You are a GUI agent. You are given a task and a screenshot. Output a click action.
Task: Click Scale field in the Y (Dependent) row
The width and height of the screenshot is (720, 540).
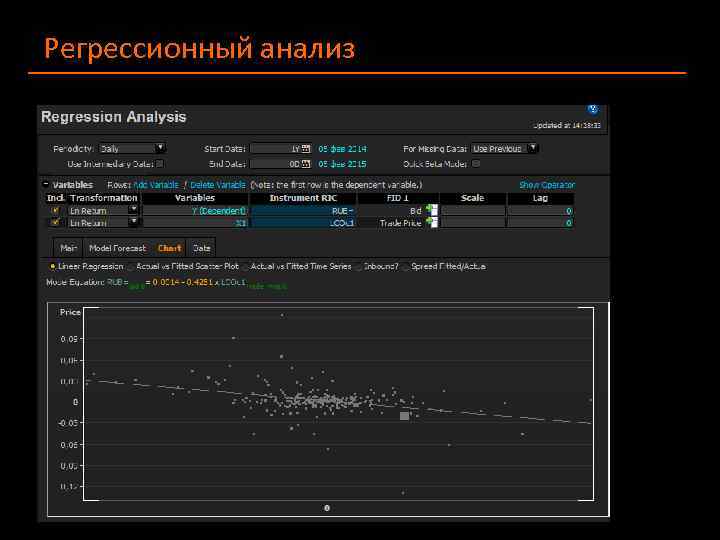point(472,210)
